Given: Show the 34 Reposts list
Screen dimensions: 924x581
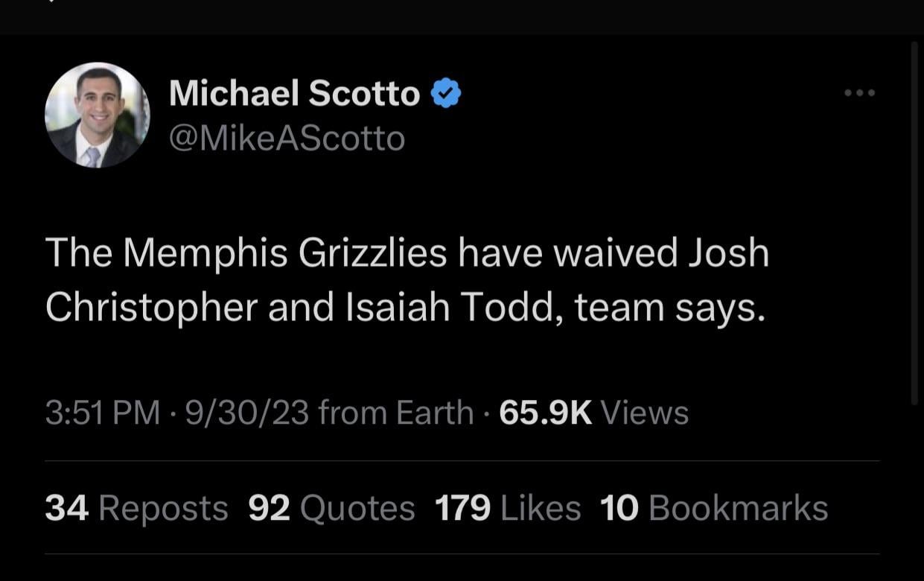Looking at the screenshot, I should tap(136, 508).
